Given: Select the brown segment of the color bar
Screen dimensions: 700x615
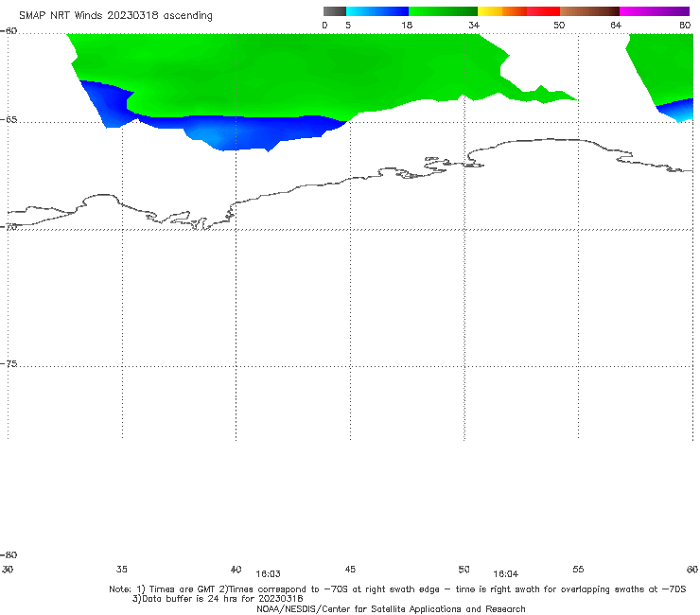Looking at the screenshot, I should tap(589, 11).
